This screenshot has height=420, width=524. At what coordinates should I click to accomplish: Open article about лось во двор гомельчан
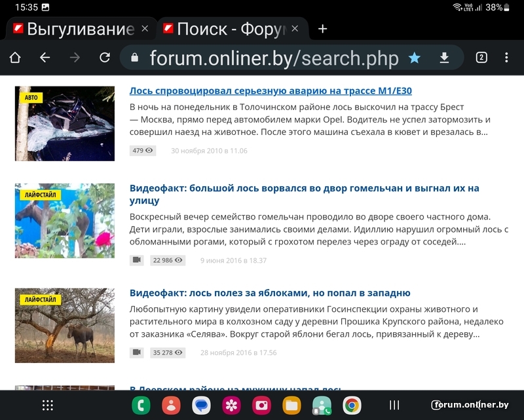tap(304, 195)
